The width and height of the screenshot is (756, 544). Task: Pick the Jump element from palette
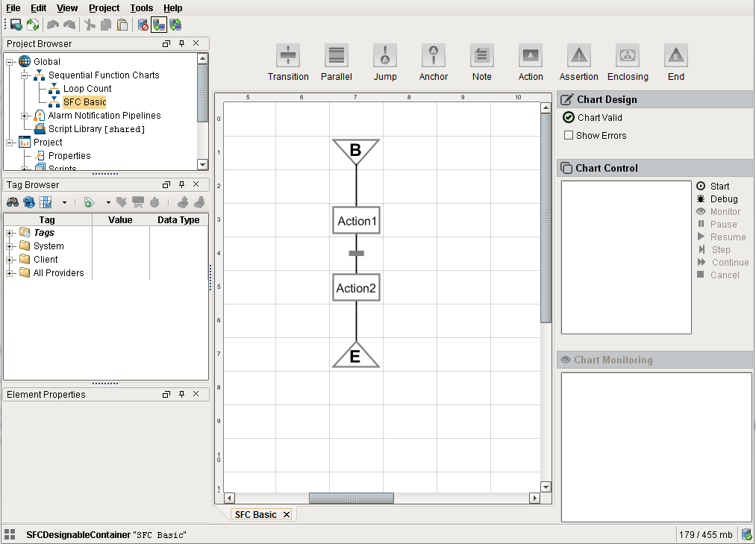point(385,56)
